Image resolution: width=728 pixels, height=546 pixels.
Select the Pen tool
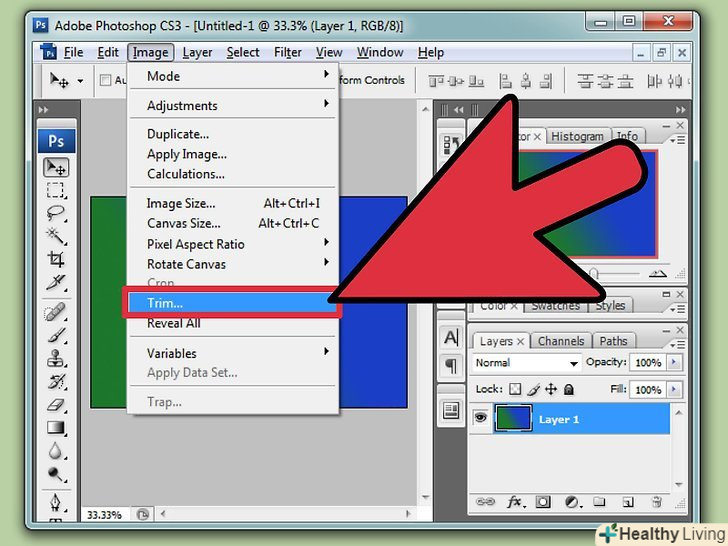click(x=56, y=502)
